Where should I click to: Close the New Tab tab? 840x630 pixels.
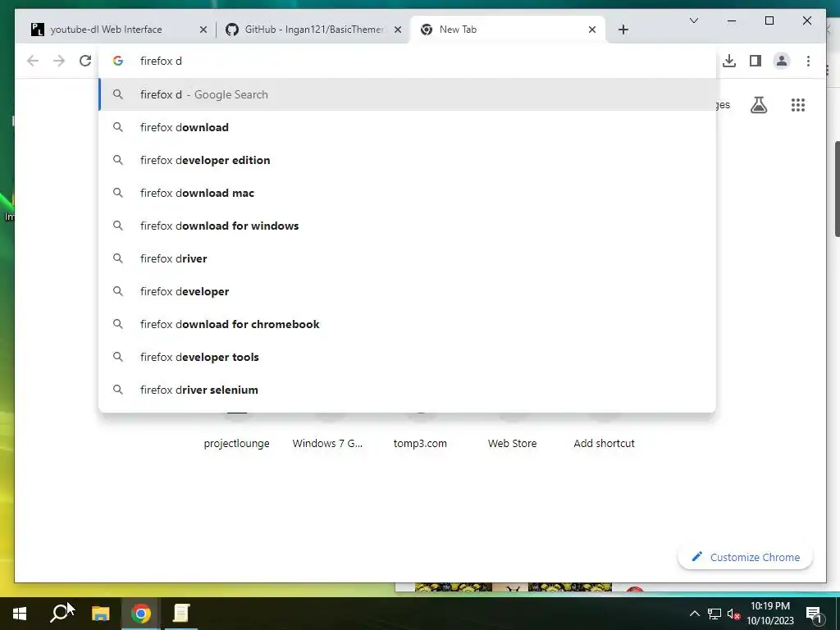tap(592, 30)
